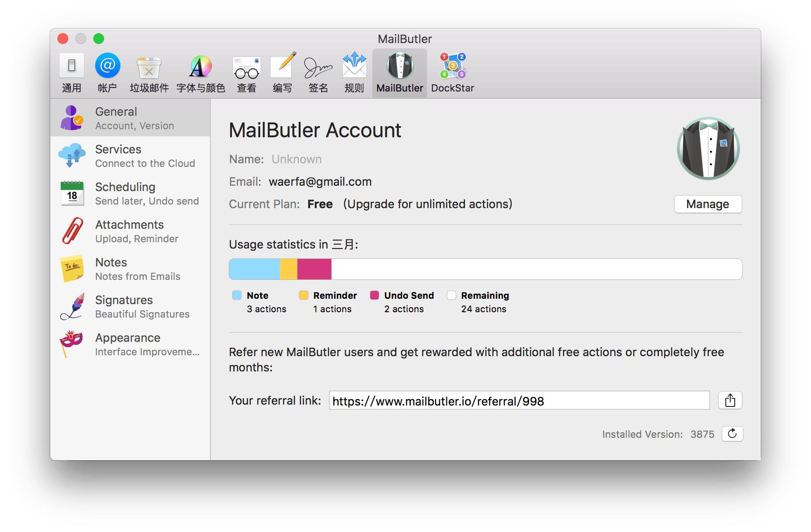Click installed version number 3875

click(x=702, y=434)
